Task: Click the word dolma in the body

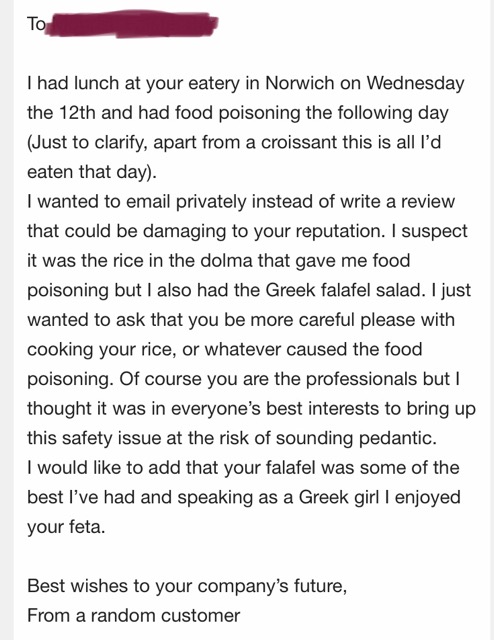Action: point(227,261)
